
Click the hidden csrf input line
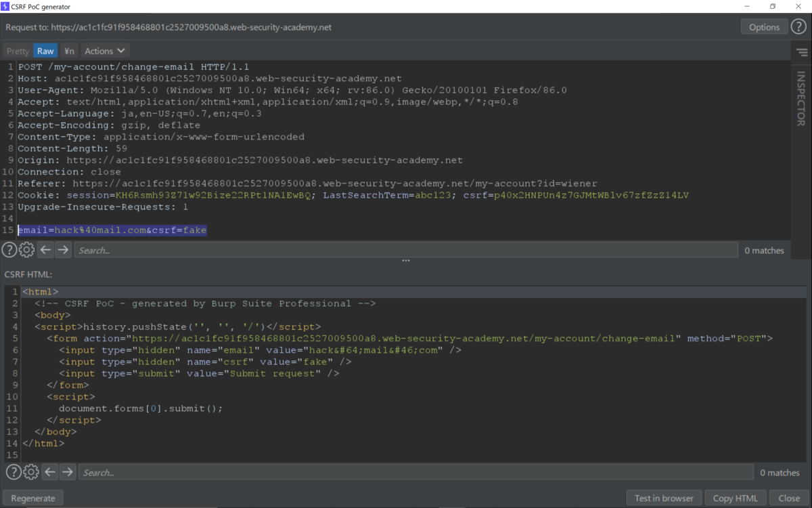pos(206,362)
